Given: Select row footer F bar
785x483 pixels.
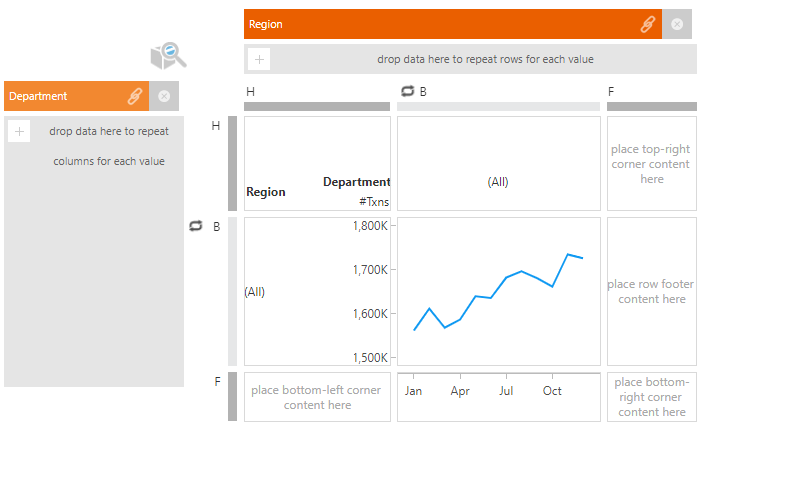Looking at the screenshot, I should click(233, 396).
